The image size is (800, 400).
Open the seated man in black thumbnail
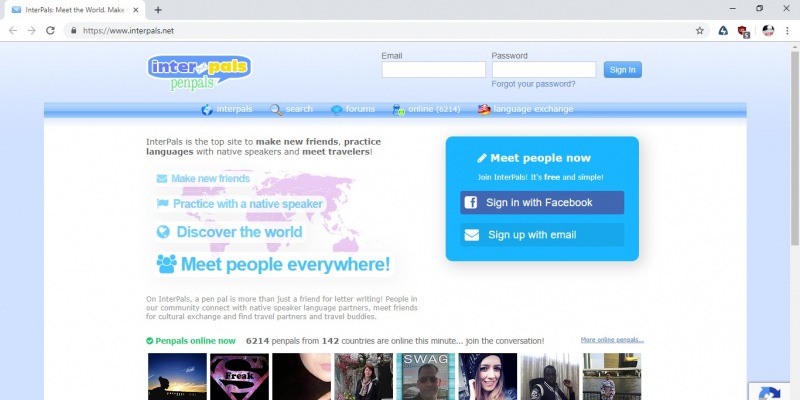click(x=550, y=377)
